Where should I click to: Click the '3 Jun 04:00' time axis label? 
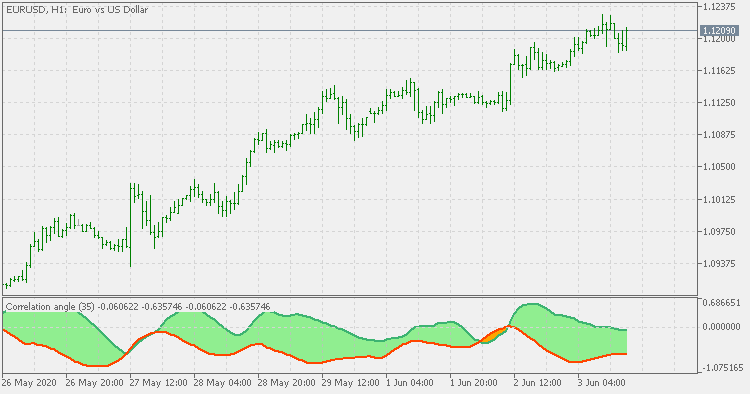click(602, 383)
